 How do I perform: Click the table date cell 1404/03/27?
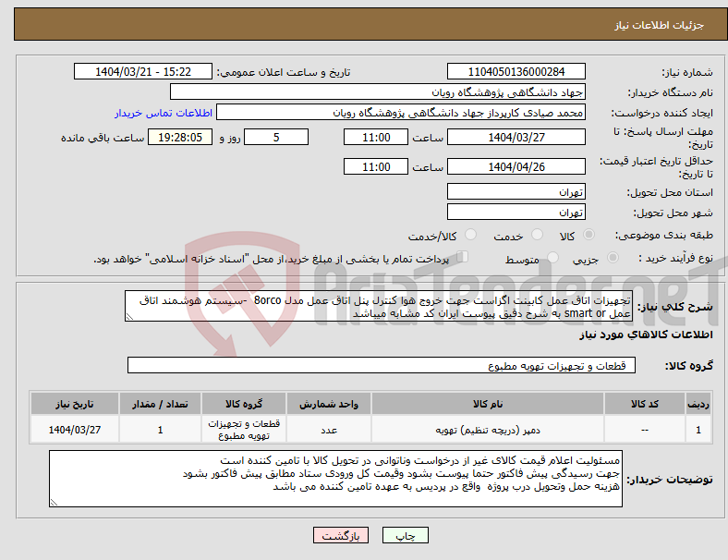click(75, 430)
